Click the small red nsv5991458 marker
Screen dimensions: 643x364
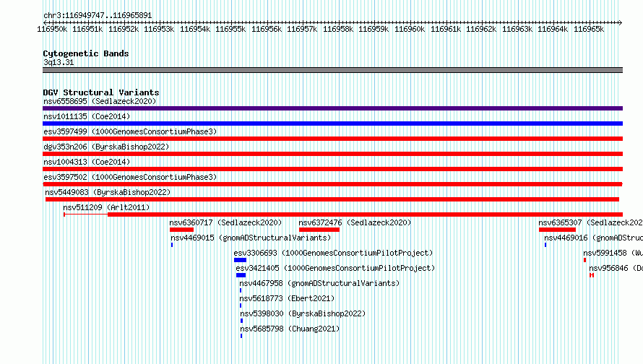coord(584,260)
